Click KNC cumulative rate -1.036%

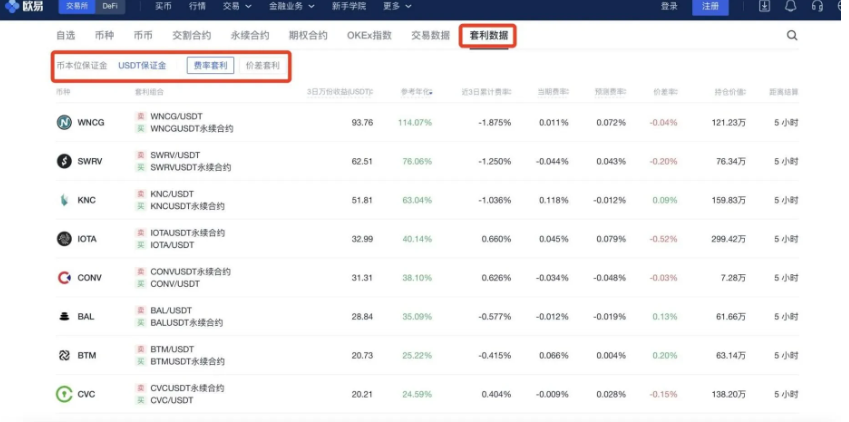494,200
